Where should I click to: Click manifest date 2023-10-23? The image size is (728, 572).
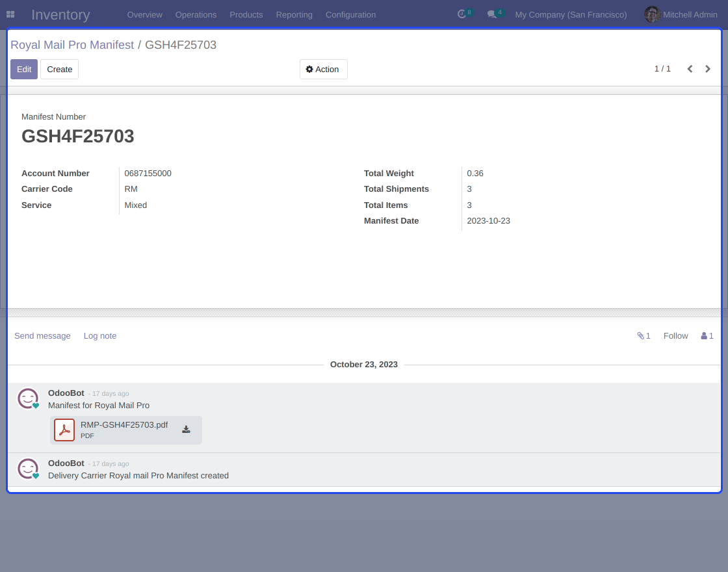pos(488,221)
